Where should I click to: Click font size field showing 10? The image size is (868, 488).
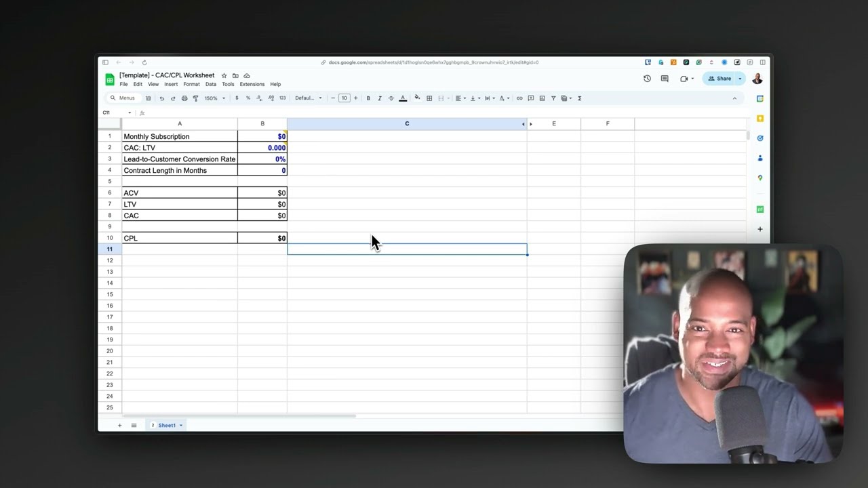(344, 98)
